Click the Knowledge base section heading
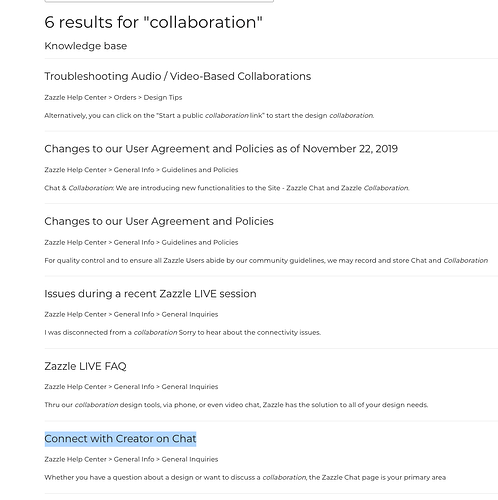This screenshot has height=500, width=498. tap(86, 46)
